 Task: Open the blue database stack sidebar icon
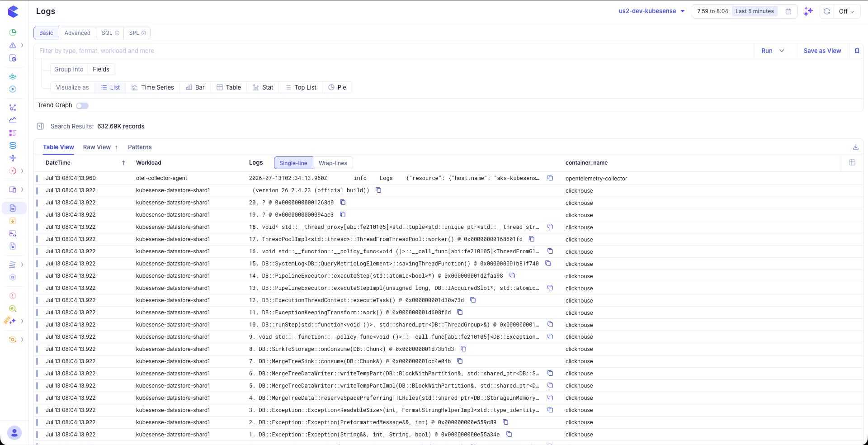[x=13, y=146]
